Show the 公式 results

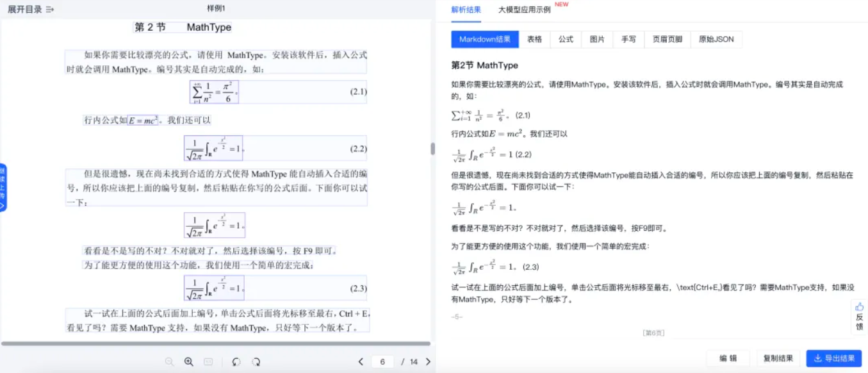tap(566, 39)
